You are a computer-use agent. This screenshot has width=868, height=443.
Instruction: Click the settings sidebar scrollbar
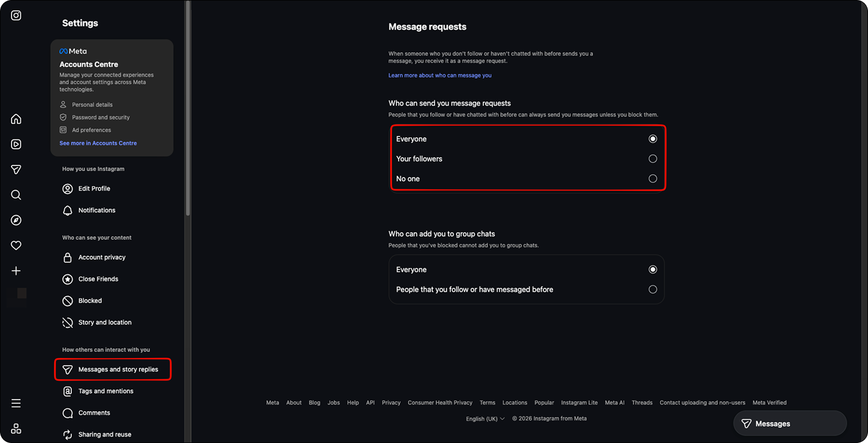coord(187,108)
